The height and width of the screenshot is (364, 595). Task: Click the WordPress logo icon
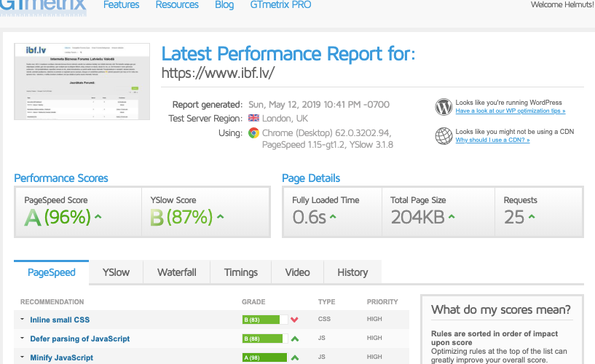(444, 107)
